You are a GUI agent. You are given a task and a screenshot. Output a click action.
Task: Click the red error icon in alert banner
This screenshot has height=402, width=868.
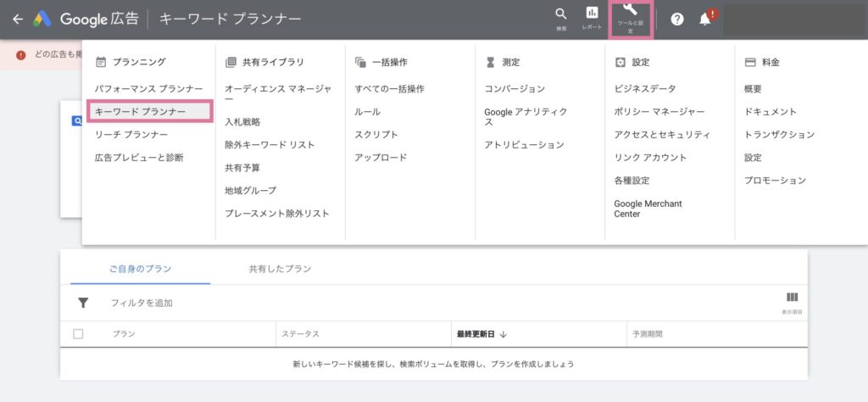[21, 55]
